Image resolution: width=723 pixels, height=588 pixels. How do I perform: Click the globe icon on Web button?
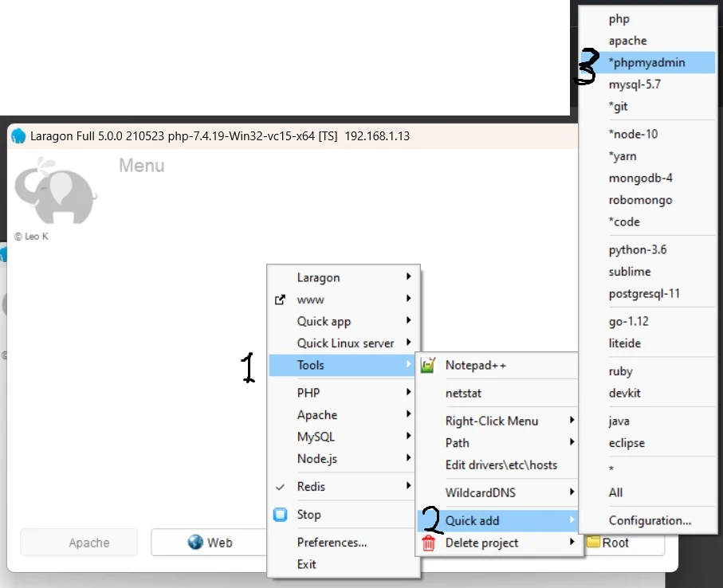click(195, 543)
